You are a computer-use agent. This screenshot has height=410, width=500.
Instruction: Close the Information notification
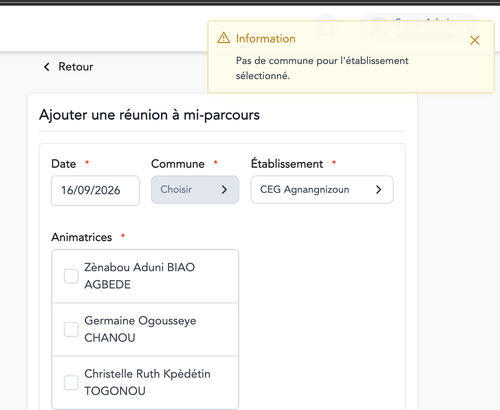[x=474, y=40]
